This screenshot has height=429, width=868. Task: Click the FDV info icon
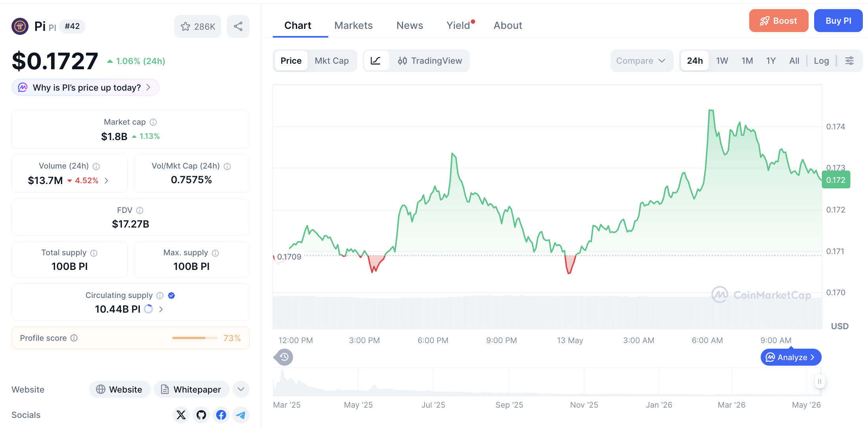[x=140, y=210]
